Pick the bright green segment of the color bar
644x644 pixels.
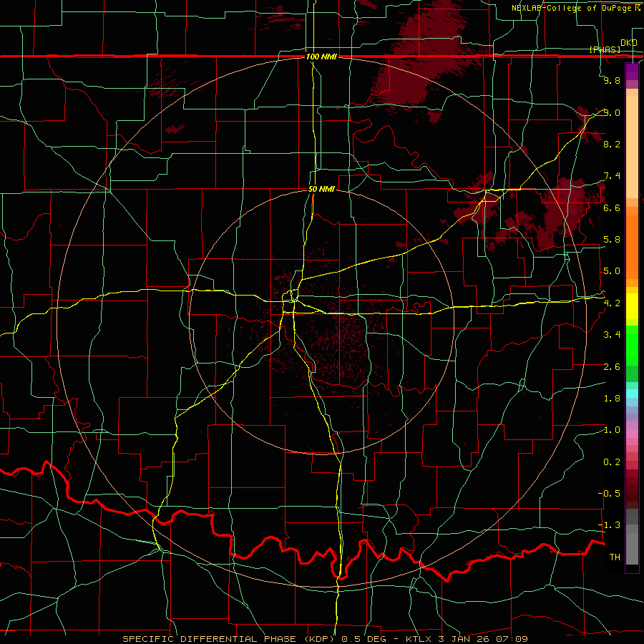[632, 346]
